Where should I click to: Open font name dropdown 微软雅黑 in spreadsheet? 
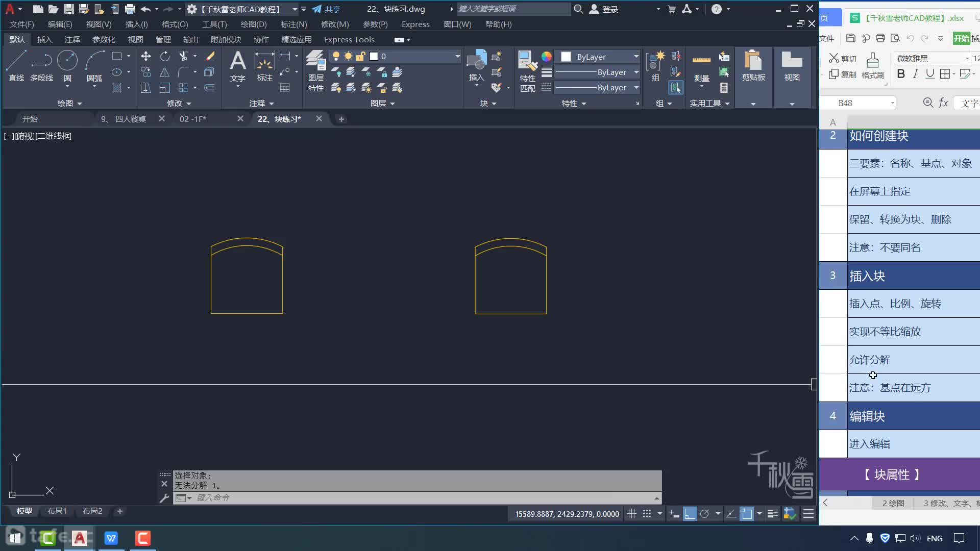click(x=932, y=58)
